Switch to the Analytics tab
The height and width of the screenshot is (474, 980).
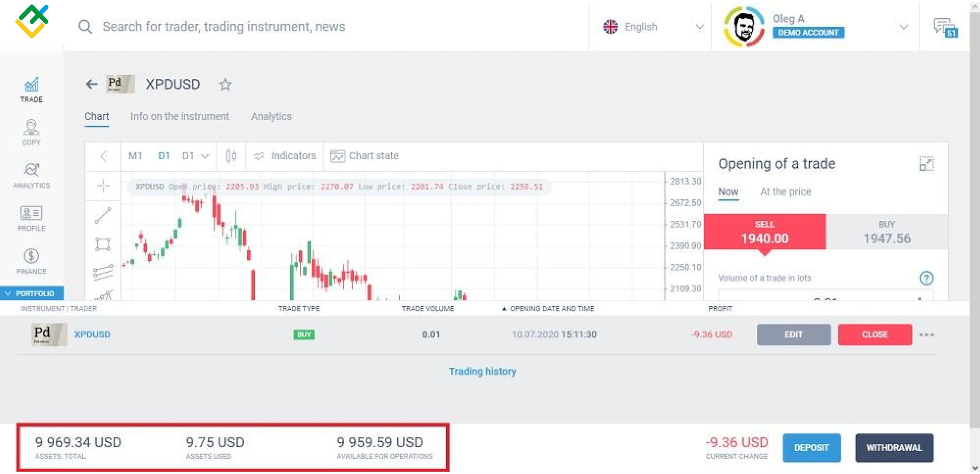point(271,116)
